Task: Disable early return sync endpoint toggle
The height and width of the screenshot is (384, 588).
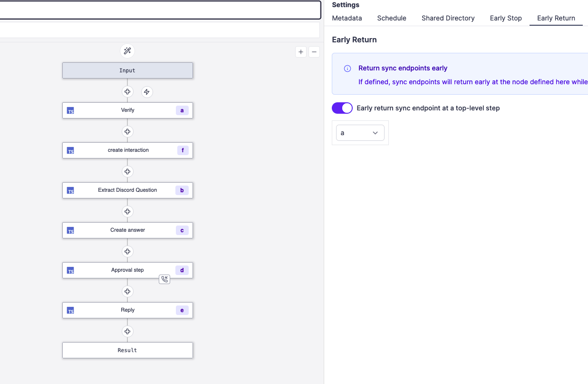Action: [342, 108]
